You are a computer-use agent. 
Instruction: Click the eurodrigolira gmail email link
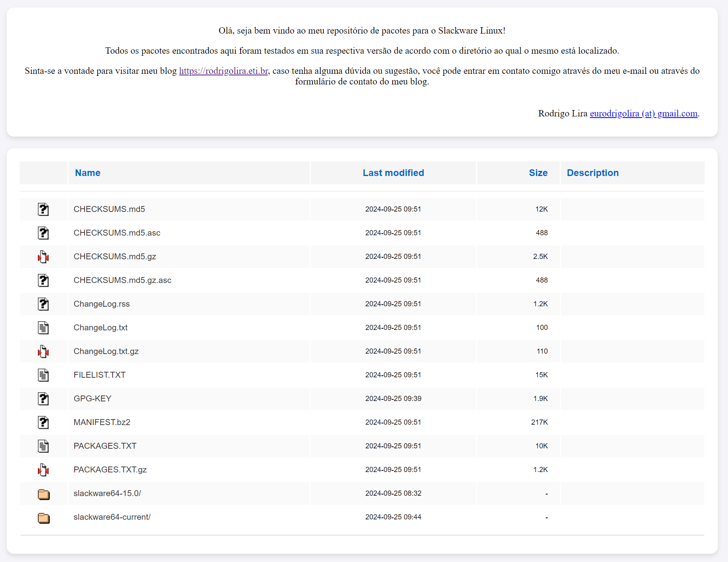[x=643, y=114]
